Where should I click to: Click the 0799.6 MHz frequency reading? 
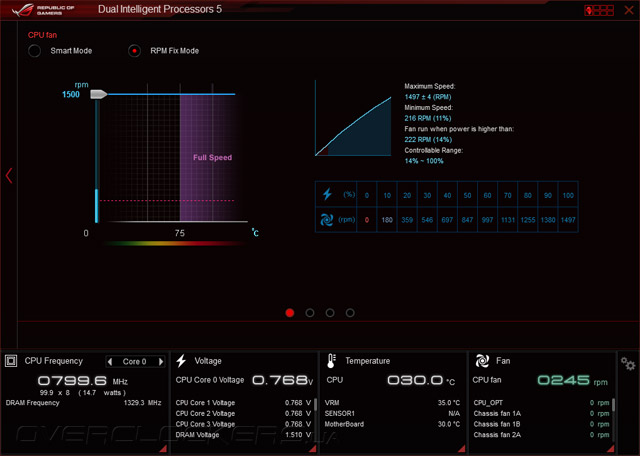pos(82,381)
